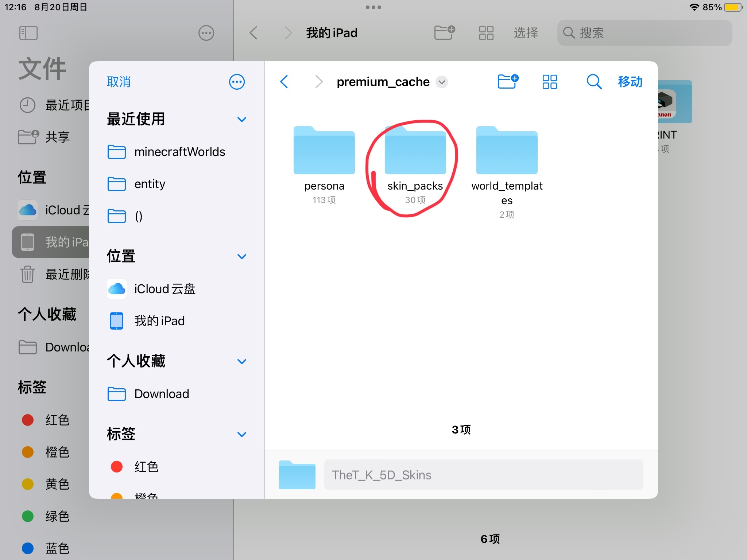
Task: Tap 选择 in the Files toolbar
Action: coord(526,33)
